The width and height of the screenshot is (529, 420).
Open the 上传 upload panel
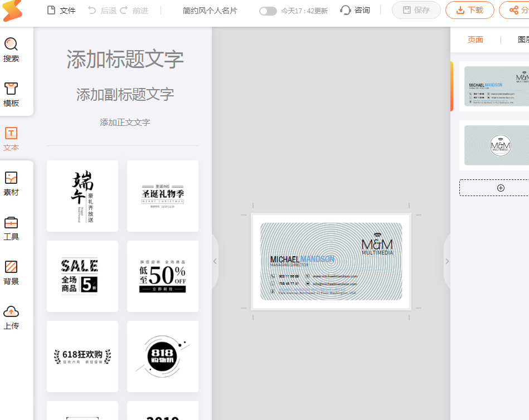click(x=11, y=317)
